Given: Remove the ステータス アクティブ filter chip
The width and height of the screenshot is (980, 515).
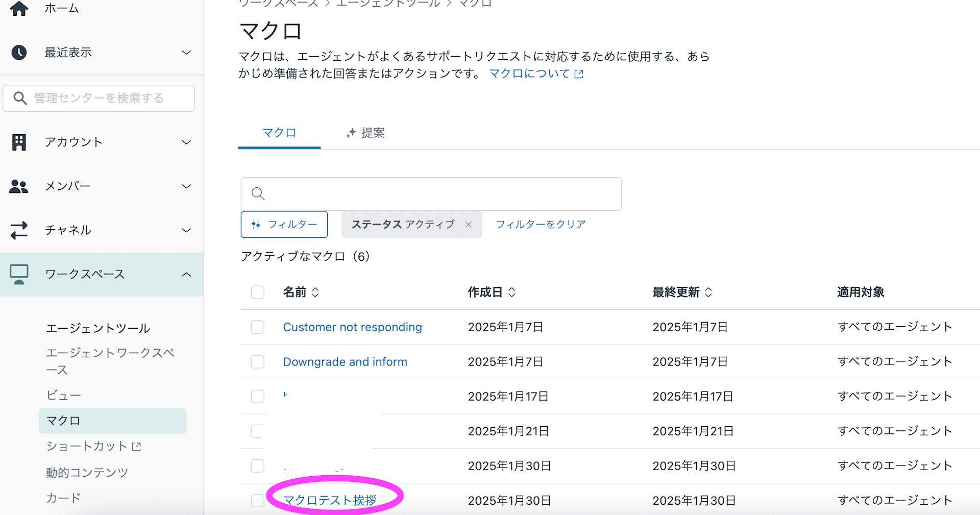Looking at the screenshot, I should (x=469, y=225).
